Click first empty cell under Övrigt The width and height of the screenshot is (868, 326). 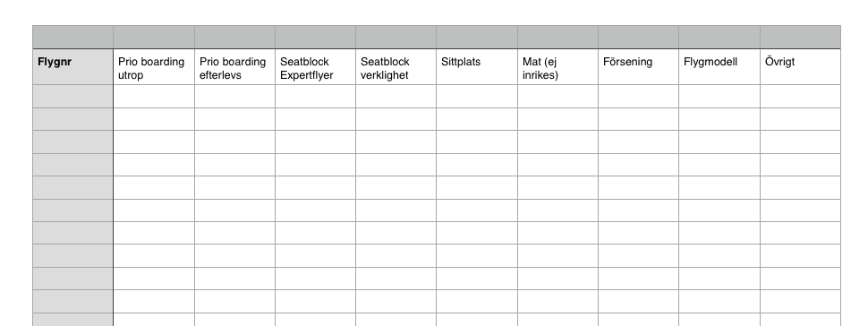tap(801, 97)
